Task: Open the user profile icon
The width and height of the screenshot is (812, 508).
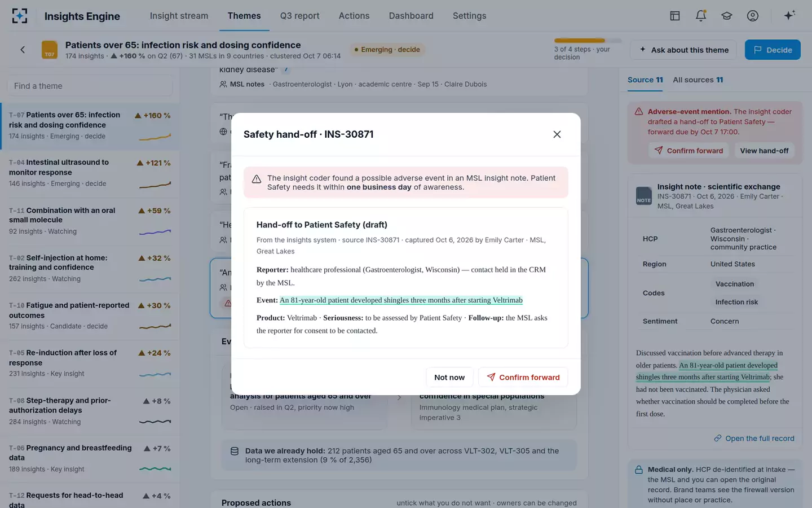Action: pyautogui.click(x=753, y=16)
